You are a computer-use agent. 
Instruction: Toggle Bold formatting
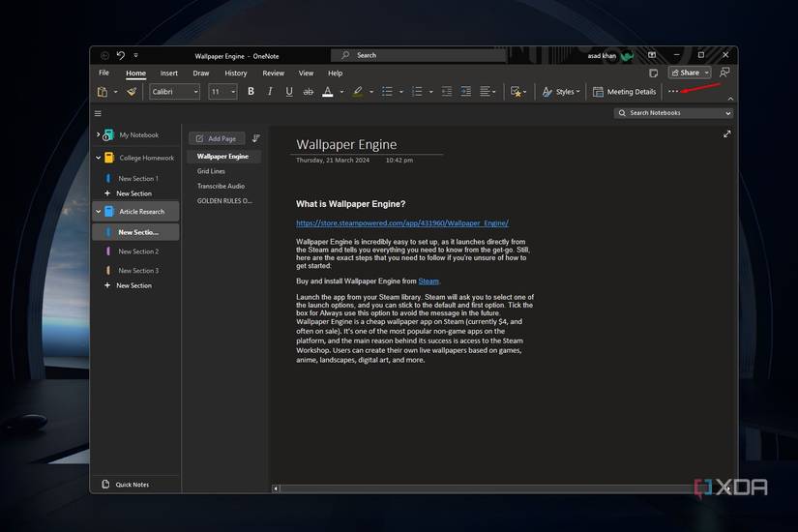[251, 92]
